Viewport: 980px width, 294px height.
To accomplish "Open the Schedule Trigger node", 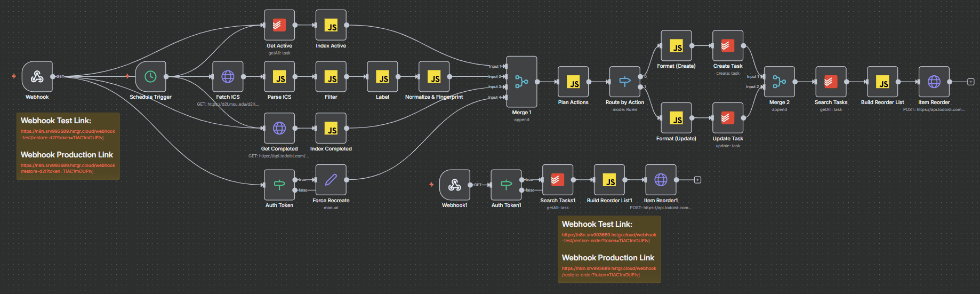I will 150,77.
